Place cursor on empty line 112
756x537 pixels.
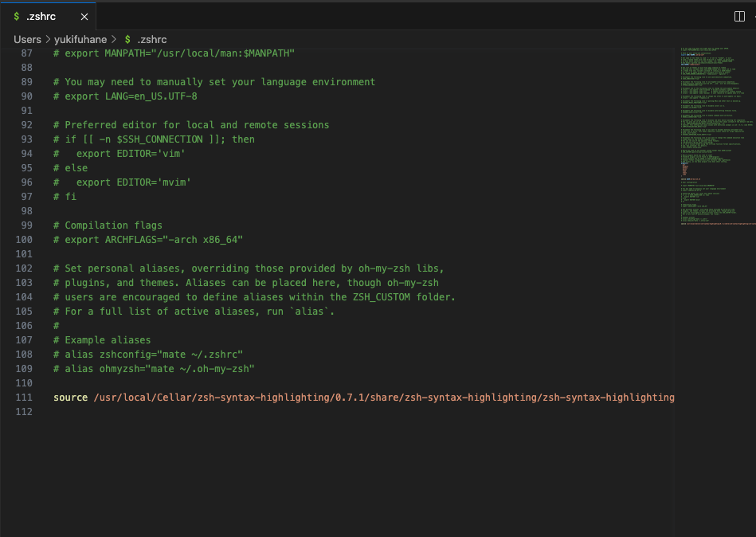(239, 412)
